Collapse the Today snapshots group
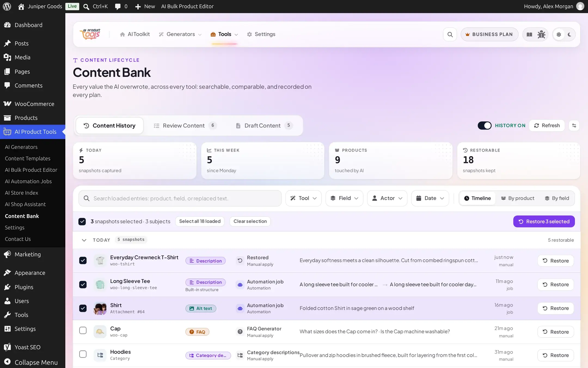This screenshot has height=368, width=588. [x=84, y=240]
